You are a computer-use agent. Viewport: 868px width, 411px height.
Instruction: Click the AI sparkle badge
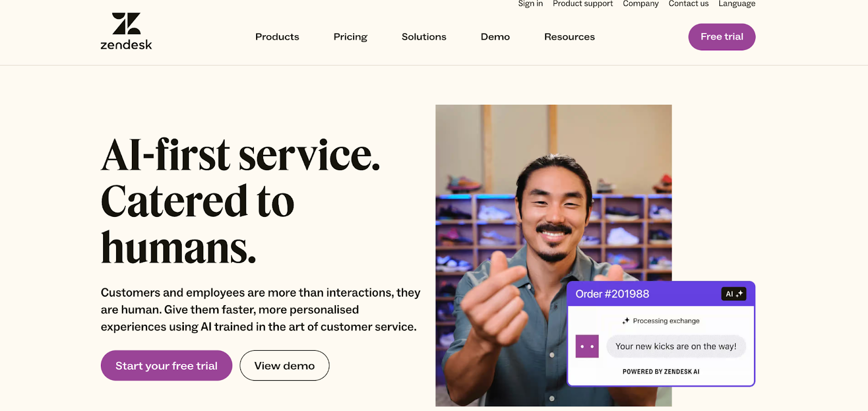(733, 294)
